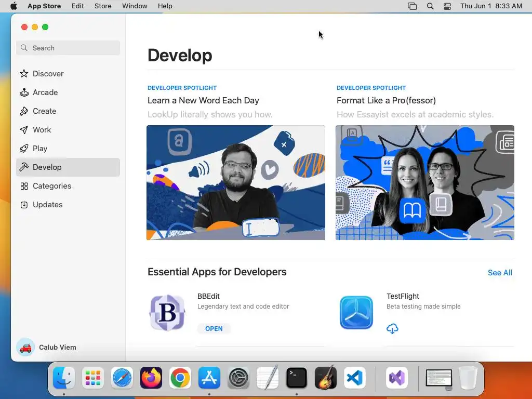Open Spotlight search in menu bar
Viewport: 532px width, 399px height.
(430, 6)
